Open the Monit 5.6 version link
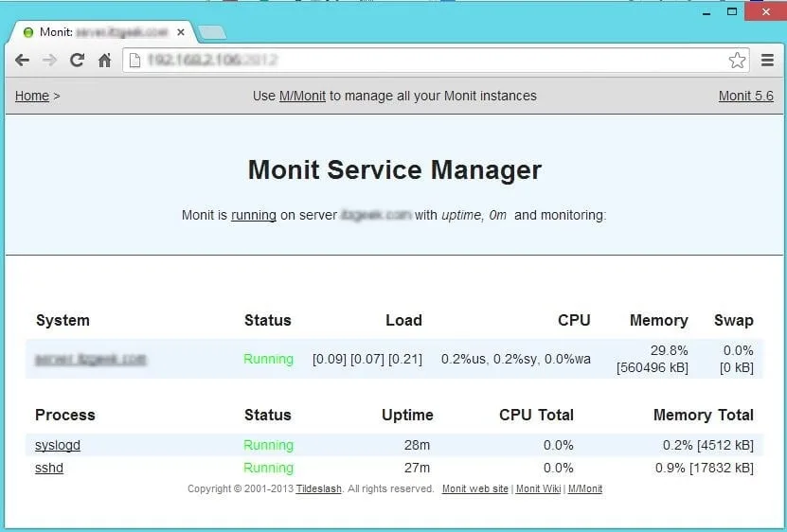Screen dimensions: 787x532 (x=746, y=96)
